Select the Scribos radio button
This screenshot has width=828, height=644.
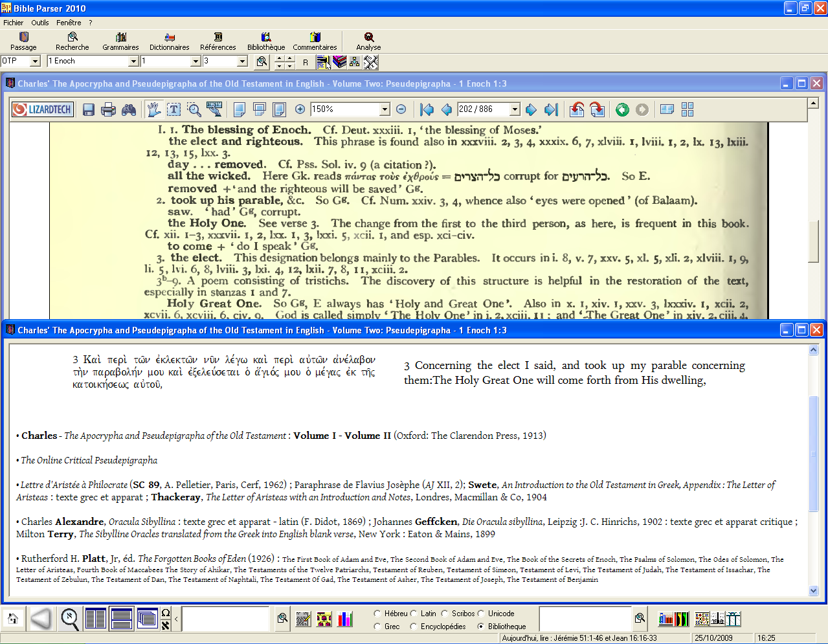point(445,614)
